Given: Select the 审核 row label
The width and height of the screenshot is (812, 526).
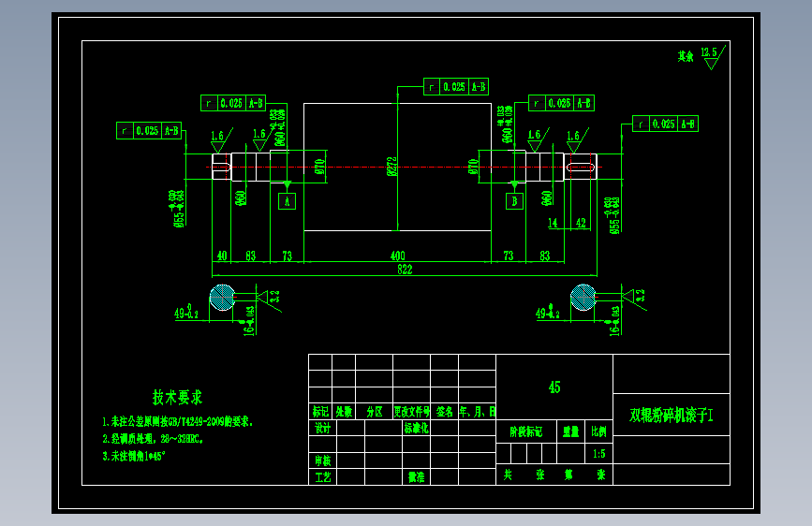Looking at the screenshot, I should (322, 460).
